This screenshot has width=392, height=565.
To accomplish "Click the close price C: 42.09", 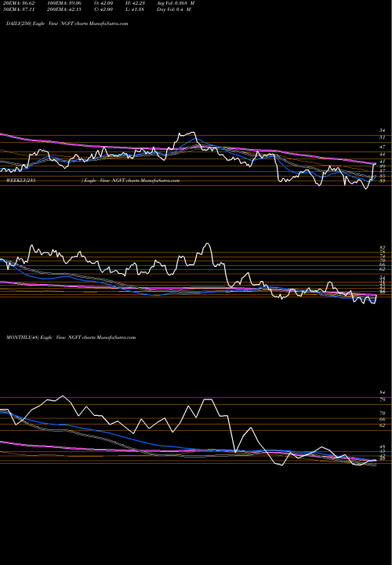I will point(104,9).
